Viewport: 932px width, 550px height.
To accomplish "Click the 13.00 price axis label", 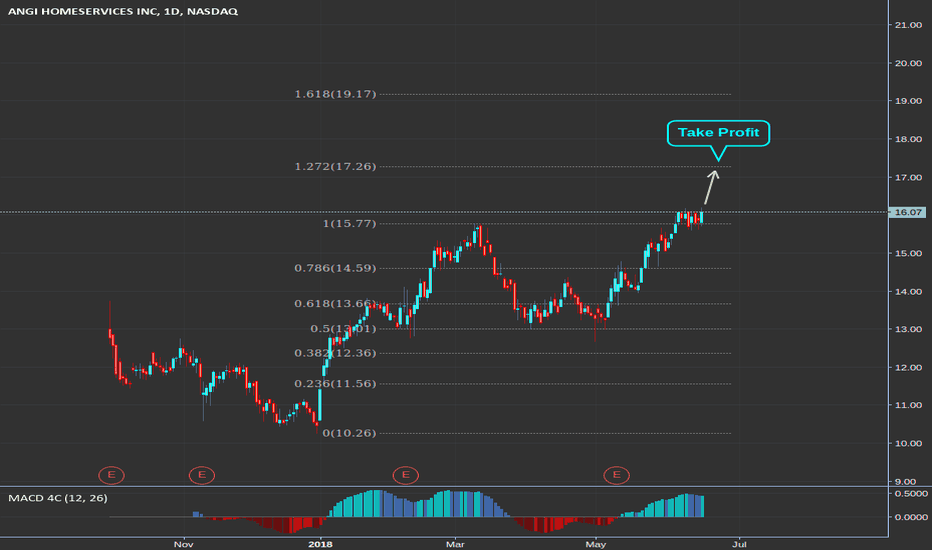I will pos(908,329).
